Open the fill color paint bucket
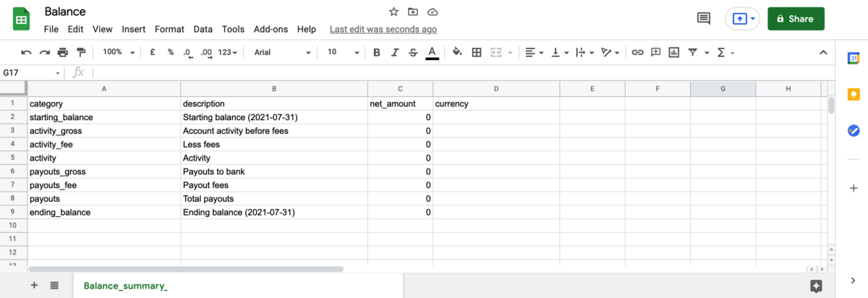 (456, 52)
